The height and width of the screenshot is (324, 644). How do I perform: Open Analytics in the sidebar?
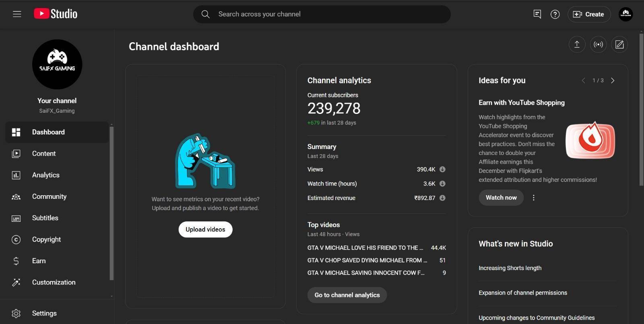(x=45, y=175)
